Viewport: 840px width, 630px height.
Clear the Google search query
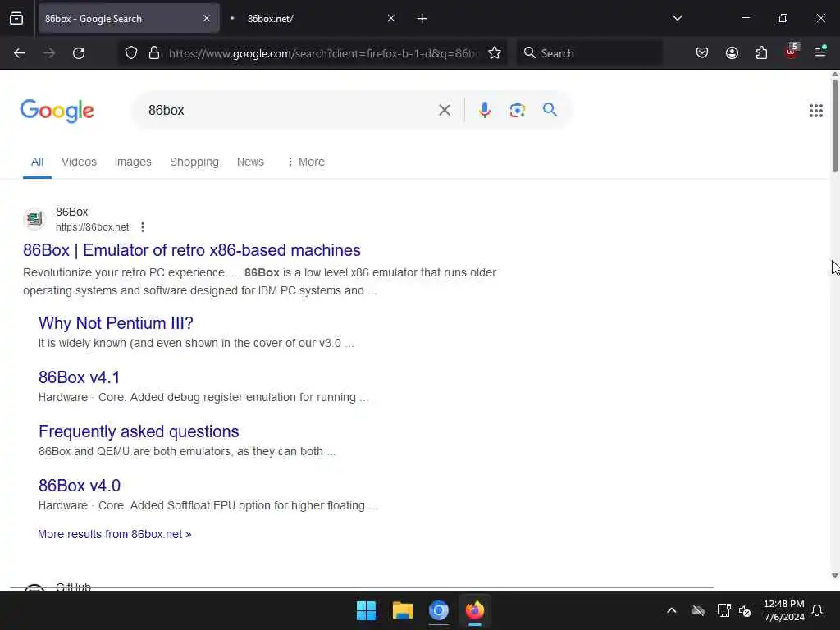[445, 111]
